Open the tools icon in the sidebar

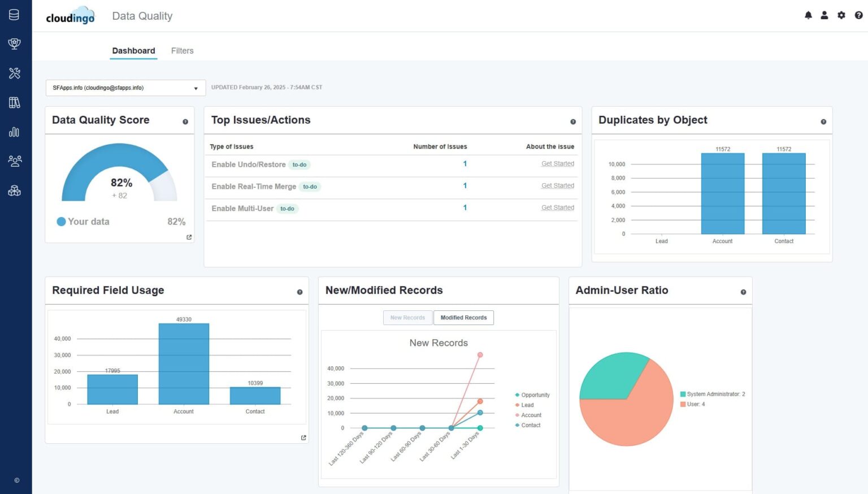coord(14,73)
